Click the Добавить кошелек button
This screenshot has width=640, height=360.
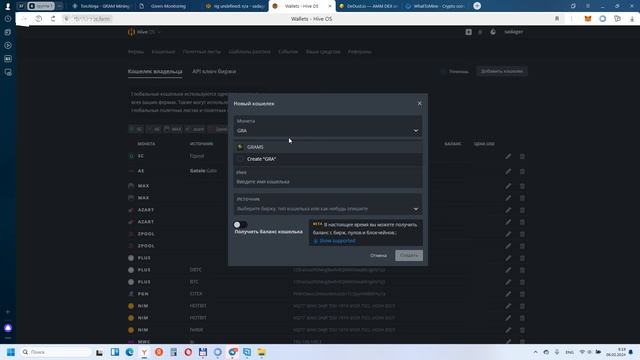coord(502,71)
